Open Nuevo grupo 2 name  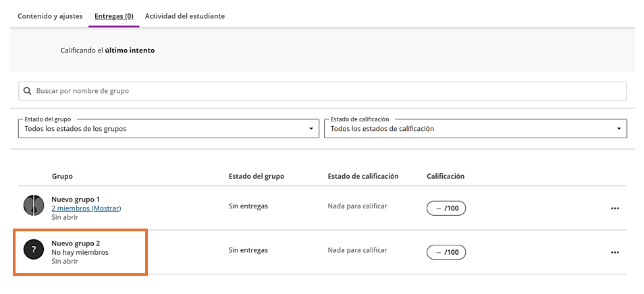click(x=76, y=243)
